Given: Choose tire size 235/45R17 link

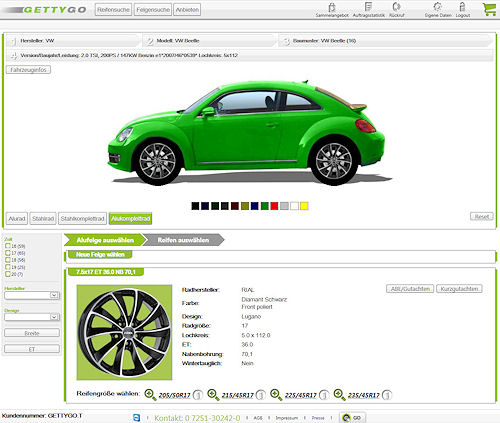Looking at the screenshot, I should pyautogui.click(x=364, y=395).
